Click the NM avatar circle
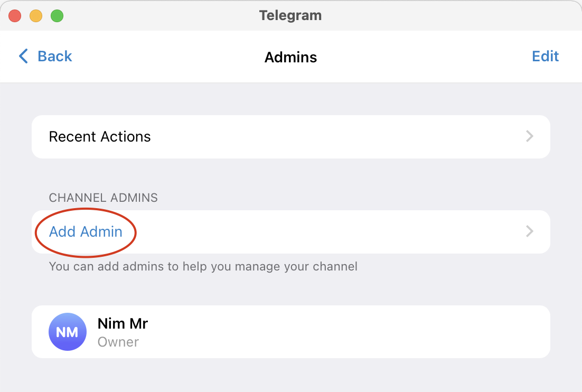This screenshot has width=582, height=392. click(67, 332)
